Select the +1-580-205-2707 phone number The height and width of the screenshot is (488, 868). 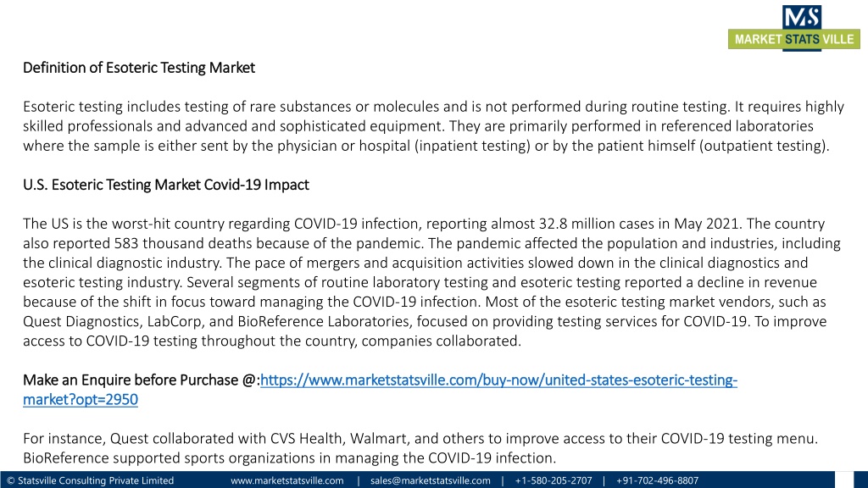click(553, 480)
